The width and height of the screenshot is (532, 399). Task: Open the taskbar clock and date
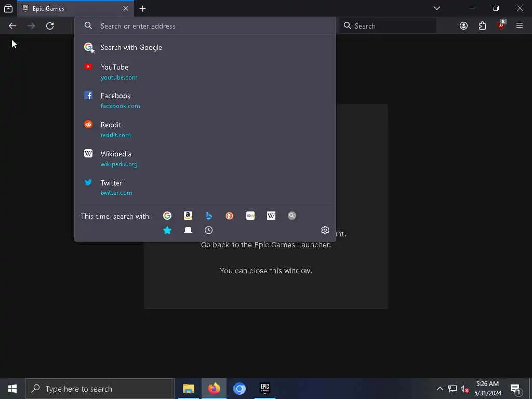[487, 389]
